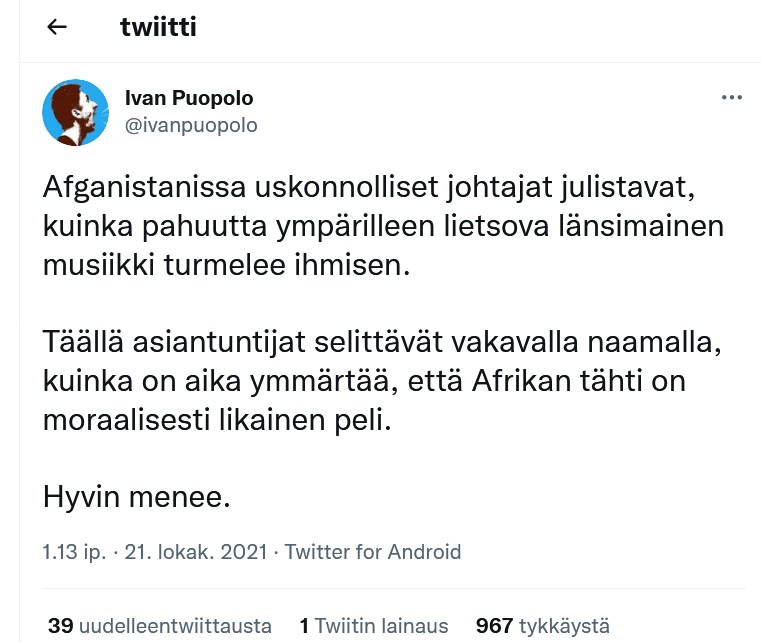Click the date 21. lokak. 2021
761x643 pixels.
(x=197, y=551)
